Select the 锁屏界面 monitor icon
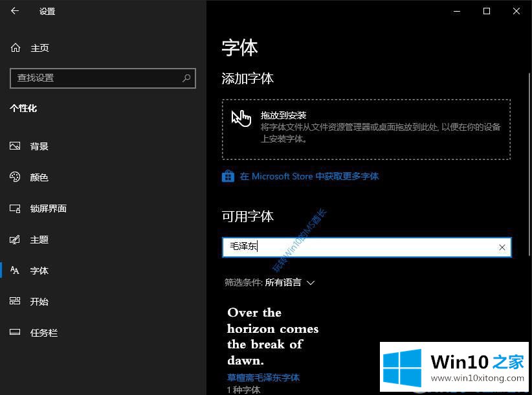 tap(15, 209)
